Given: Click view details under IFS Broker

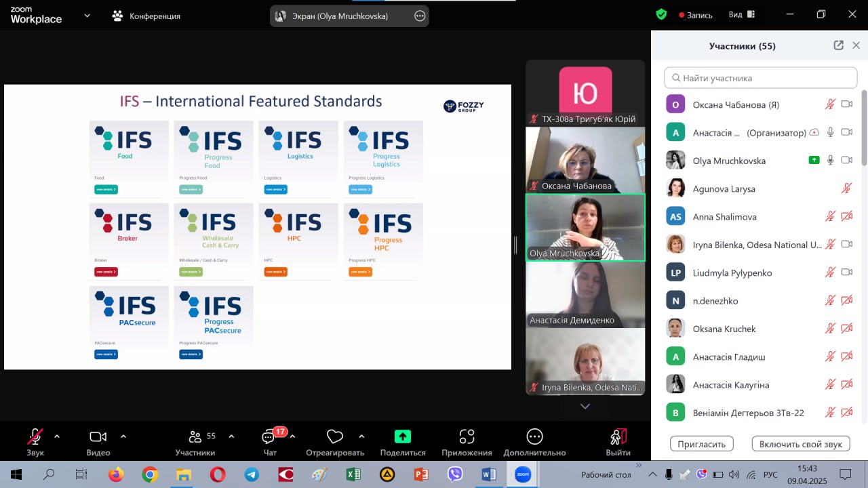Looking at the screenshot, I should click(106, 272).
